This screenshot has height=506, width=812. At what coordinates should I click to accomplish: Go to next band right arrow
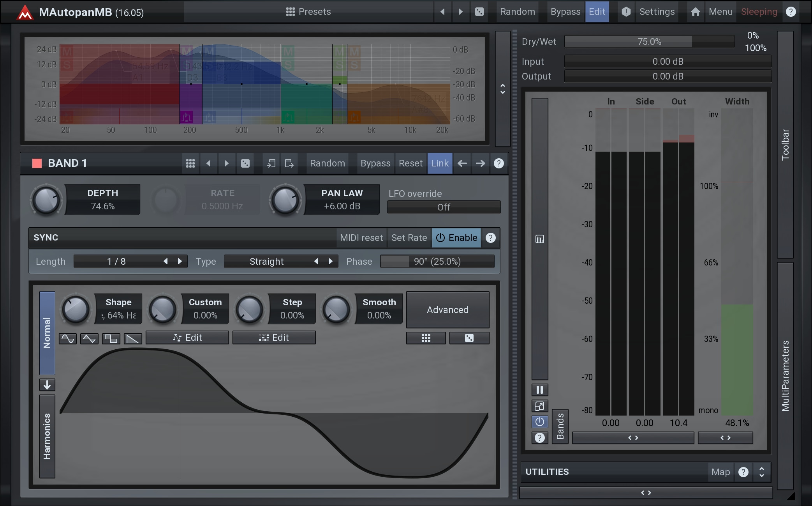click(x=481, y=163)
